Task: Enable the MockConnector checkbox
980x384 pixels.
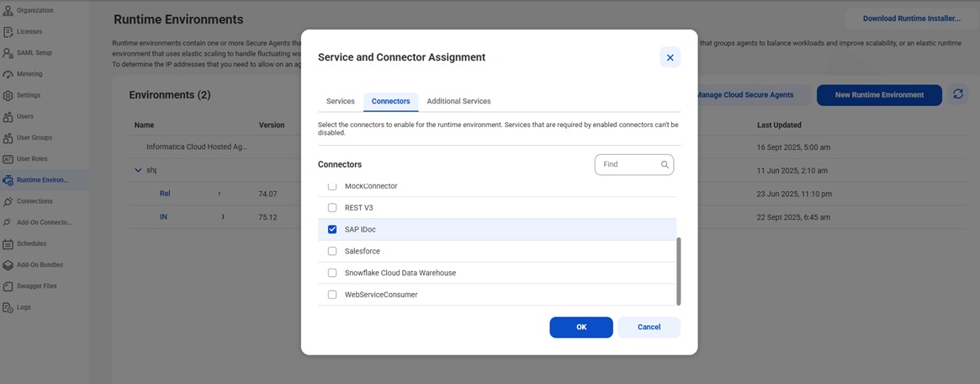Action: tap(332, 186)
